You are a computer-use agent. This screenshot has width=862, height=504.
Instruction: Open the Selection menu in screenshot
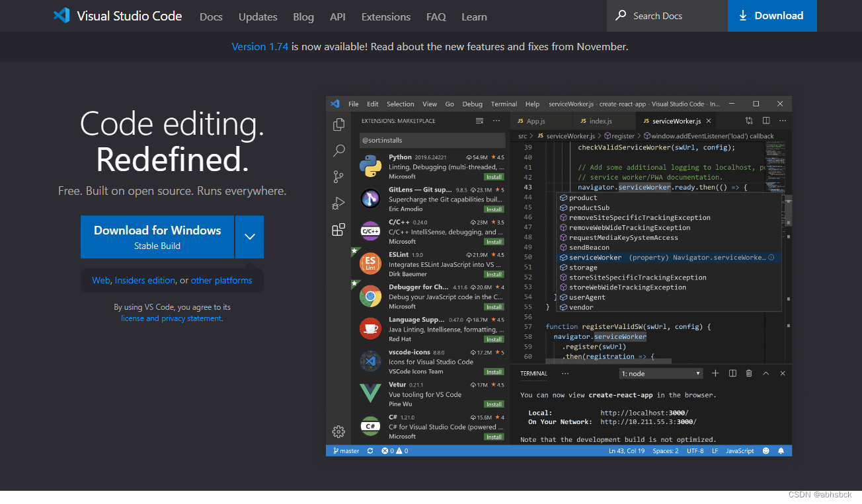click(400, 104)
